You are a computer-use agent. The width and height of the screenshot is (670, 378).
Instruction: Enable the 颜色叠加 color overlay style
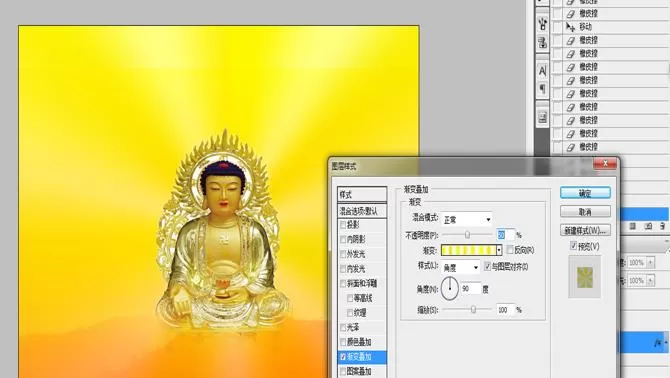[343, 342]
